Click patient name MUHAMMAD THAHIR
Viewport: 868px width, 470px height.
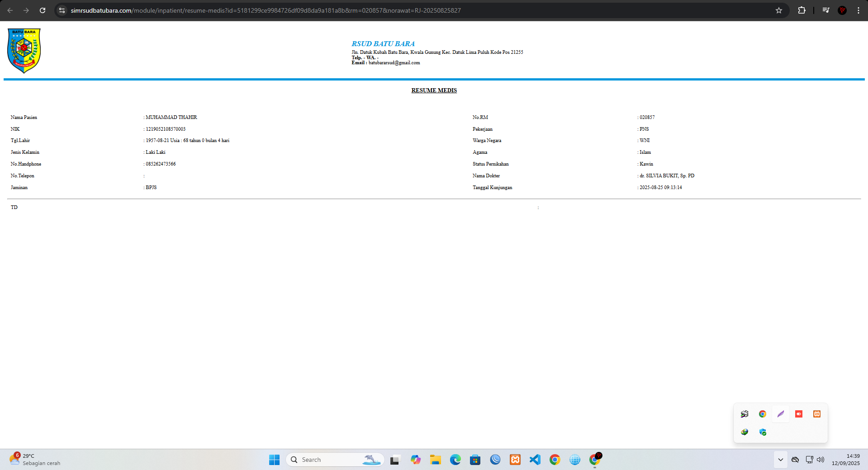point(171,118)
